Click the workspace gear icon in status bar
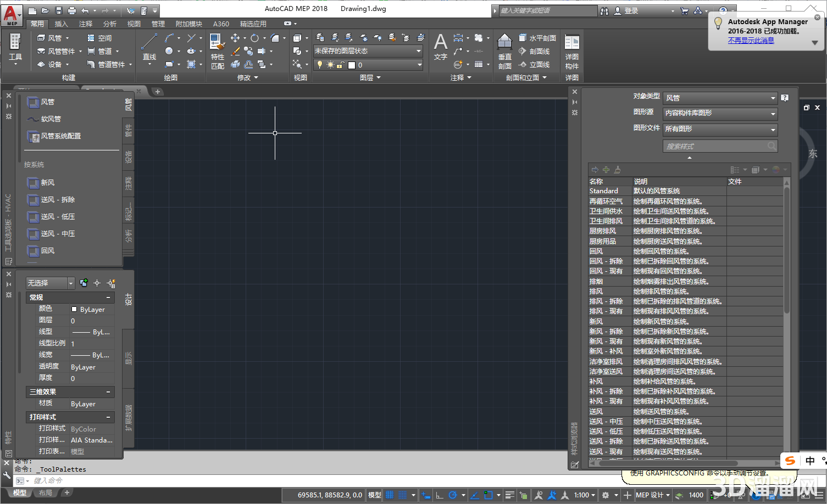827x504 pixels. point(606,495)
